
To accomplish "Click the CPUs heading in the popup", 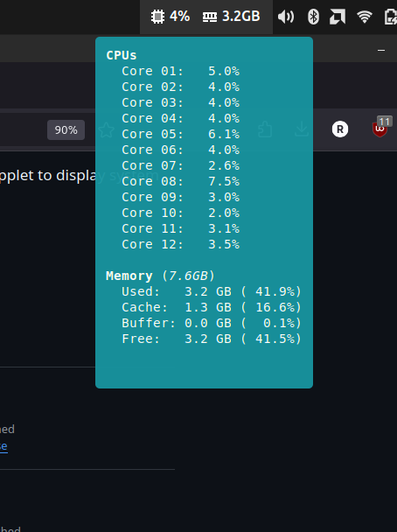I will pos(122,55).
